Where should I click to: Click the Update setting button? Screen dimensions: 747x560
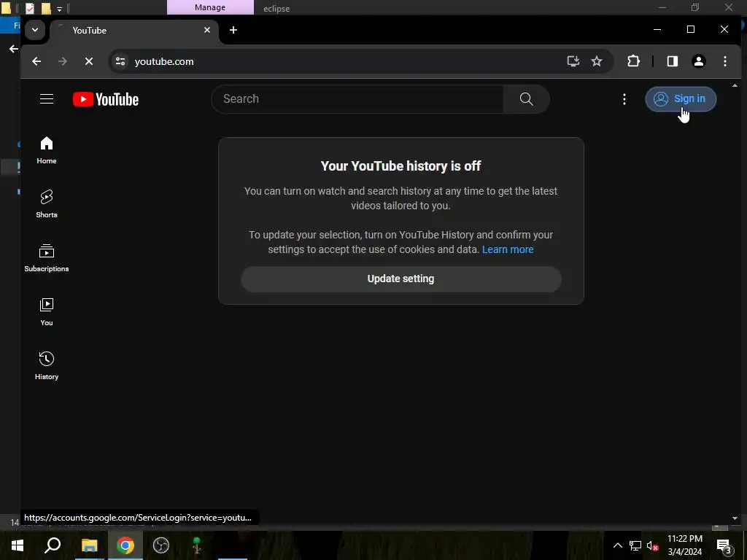point(401,279)
